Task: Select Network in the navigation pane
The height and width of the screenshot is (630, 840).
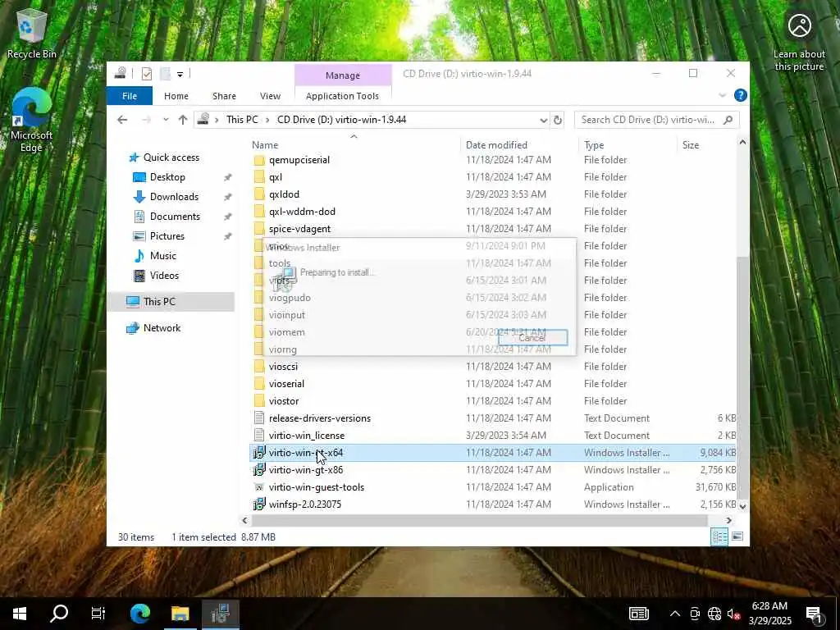Action: tap(162, 328)
